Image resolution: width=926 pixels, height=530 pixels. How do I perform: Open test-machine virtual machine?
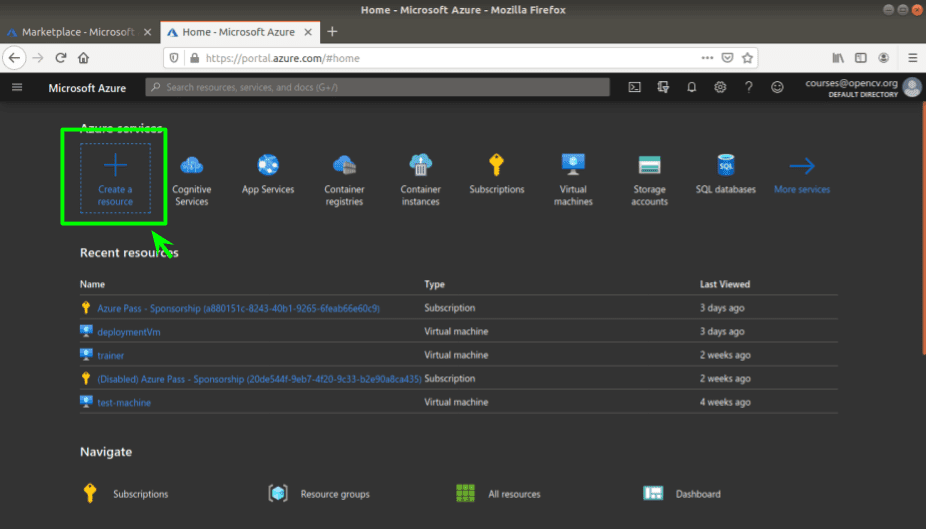point(124,402)
